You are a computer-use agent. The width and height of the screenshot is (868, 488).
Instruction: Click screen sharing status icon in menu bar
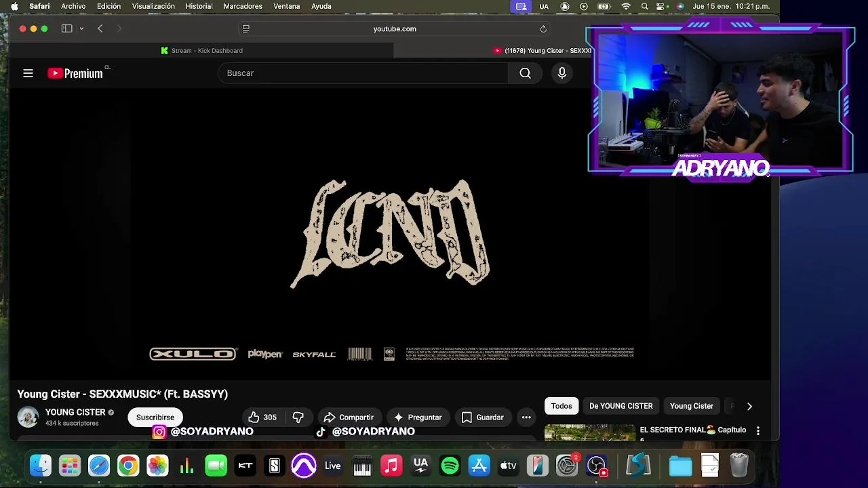(x=521, y=6)
